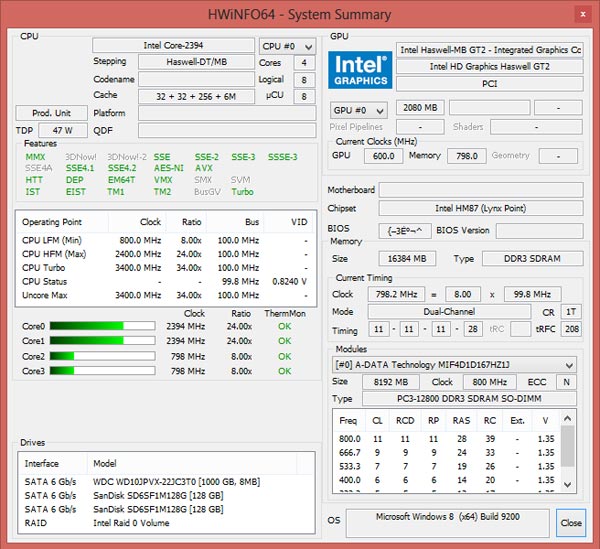Click the module size 8192 MB field
This screenshot has height=549, width=600.
[391, 382]
